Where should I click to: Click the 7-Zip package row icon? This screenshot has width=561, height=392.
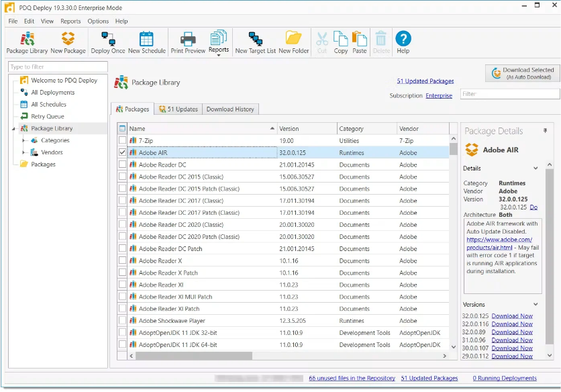click(133, 140)
